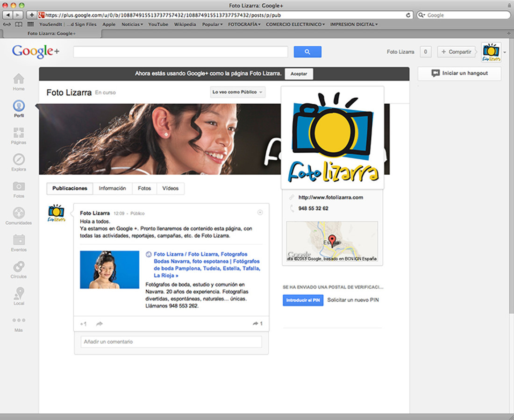Click the Google+ logo
This screenshot has width=514, height=420.
click(36, 51)
